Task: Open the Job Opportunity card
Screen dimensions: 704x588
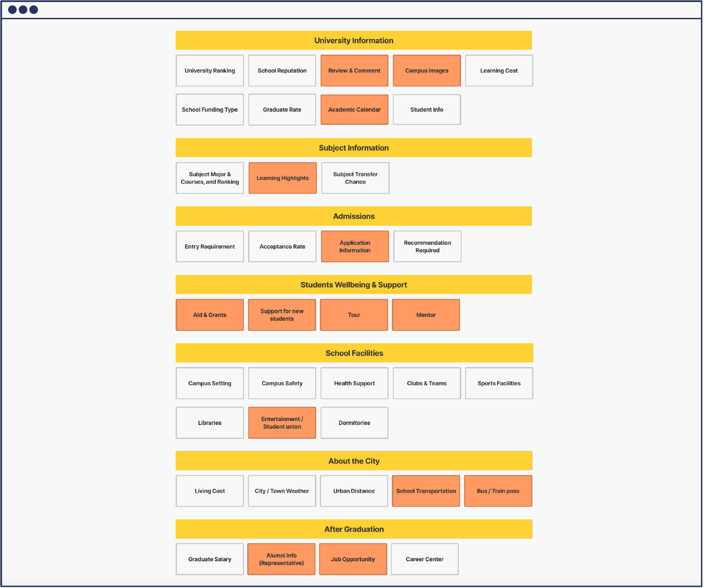Action: pyautogui.click(x=353, y=559)
